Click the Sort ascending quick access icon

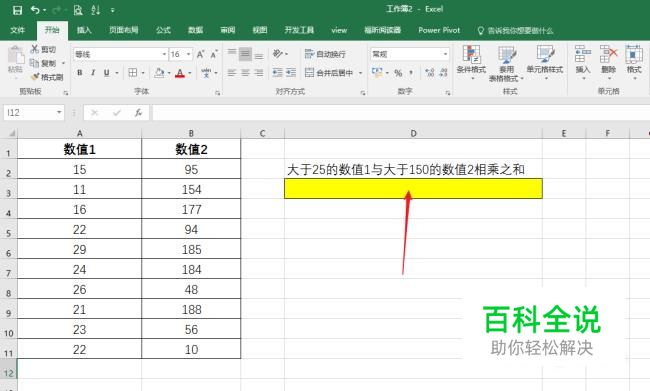95,10
